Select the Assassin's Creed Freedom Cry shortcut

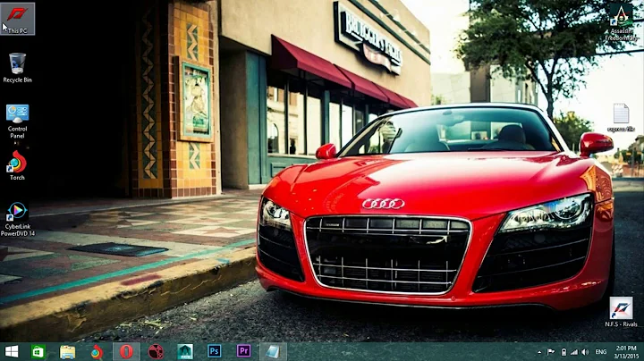621,22
